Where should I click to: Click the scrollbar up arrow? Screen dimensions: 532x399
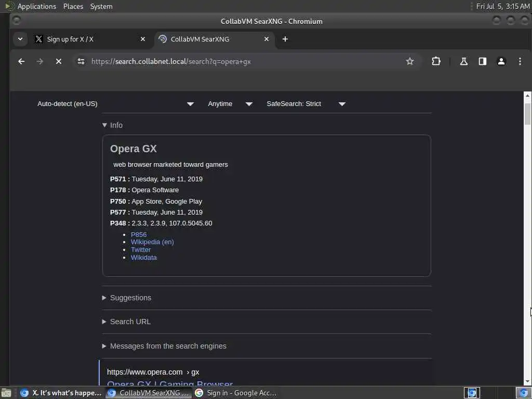[527, 96]
